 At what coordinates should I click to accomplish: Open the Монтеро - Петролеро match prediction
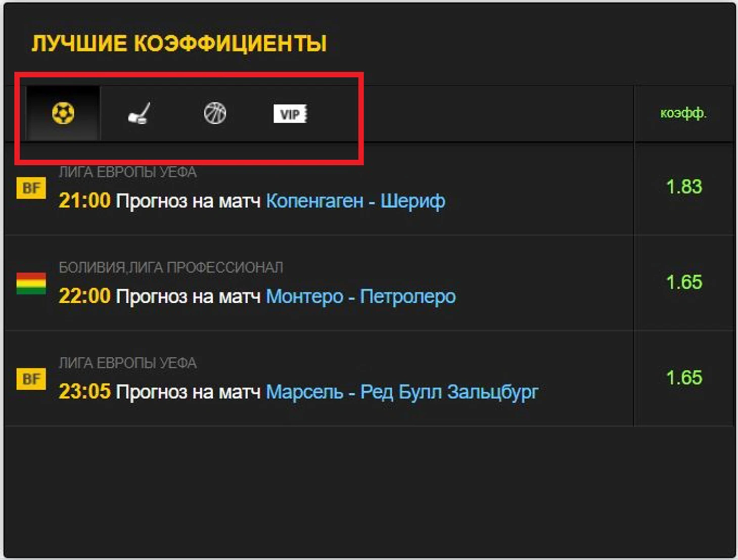(x=361, y=296)
